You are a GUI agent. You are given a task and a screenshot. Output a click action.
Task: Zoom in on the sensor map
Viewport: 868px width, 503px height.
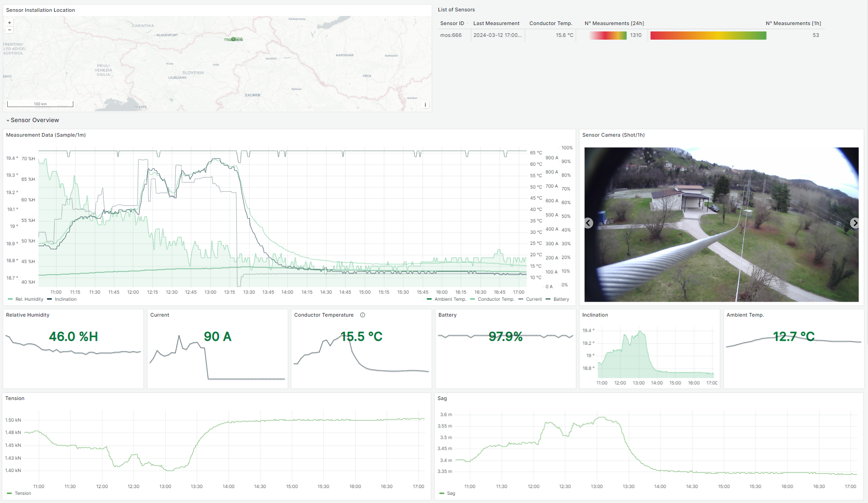pyautogui.click(x=10, y=23)
